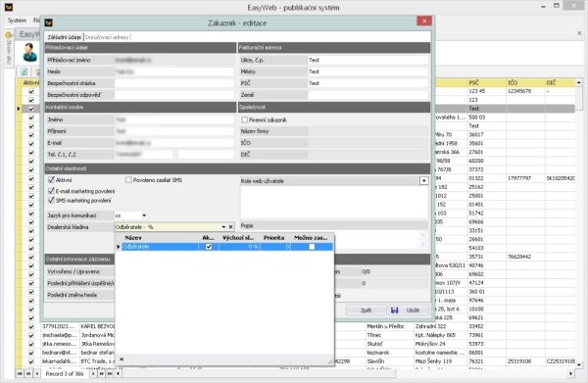The height and width of the screenshot is (383, 588).
Task: Switch to Doručovací adresy tab
Action: tap(107, 37)
